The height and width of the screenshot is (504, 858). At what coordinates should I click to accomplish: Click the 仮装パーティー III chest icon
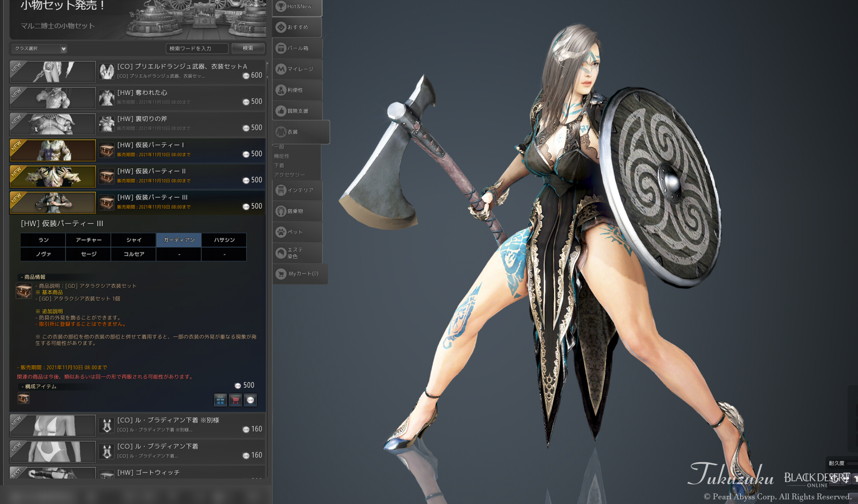point(107,203)
